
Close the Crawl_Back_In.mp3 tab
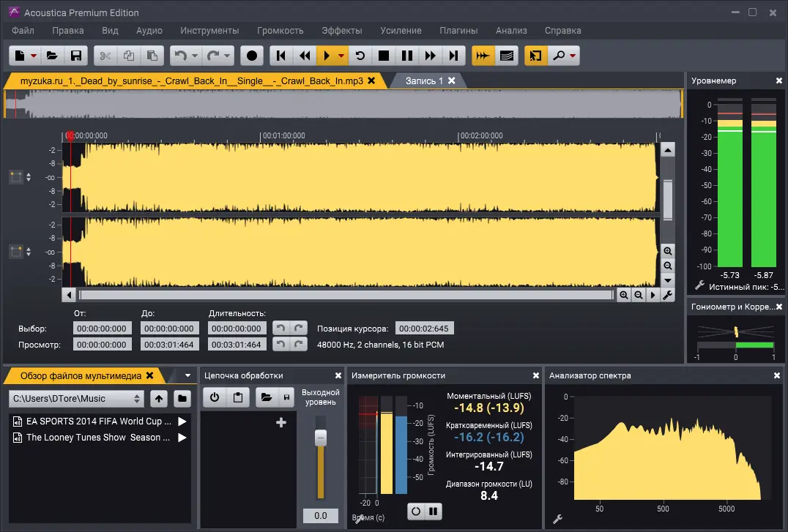(x=371, y=80)
